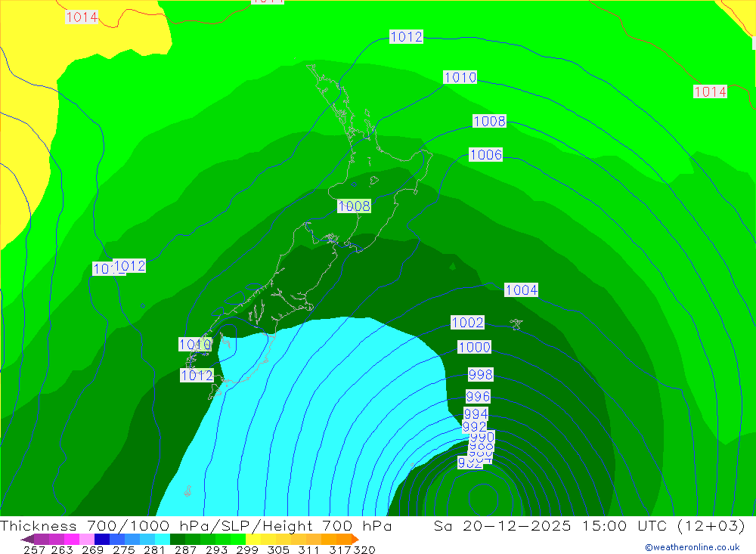
Task: Click the legend value 320
Action: point(364,549)
